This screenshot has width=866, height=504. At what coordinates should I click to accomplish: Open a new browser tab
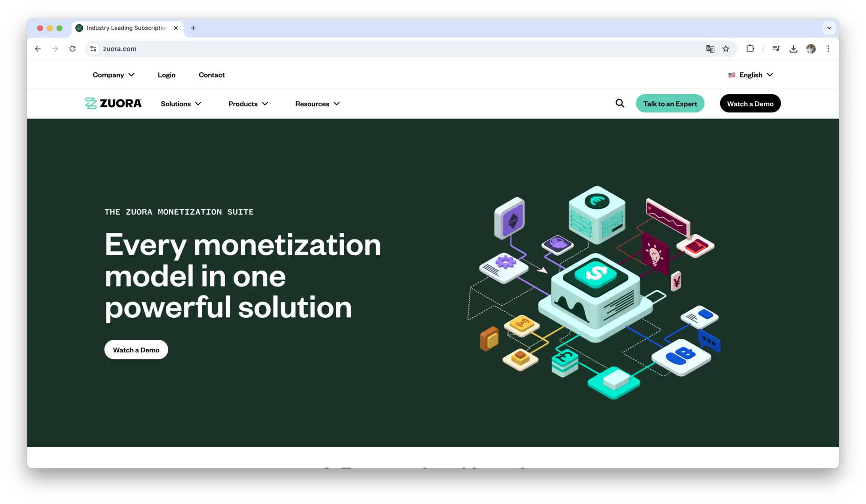pyautogui.click(x=193, y=28)
